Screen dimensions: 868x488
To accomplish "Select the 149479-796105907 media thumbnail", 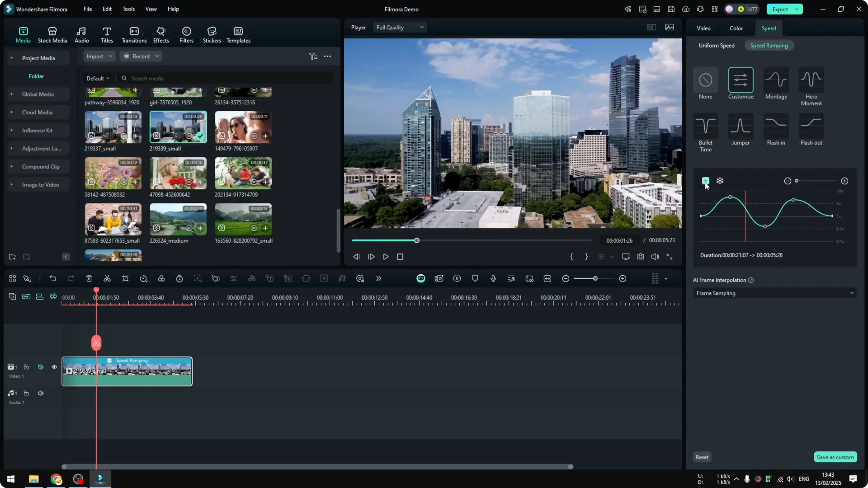I will pyautogui.click(x=243, y=127).
